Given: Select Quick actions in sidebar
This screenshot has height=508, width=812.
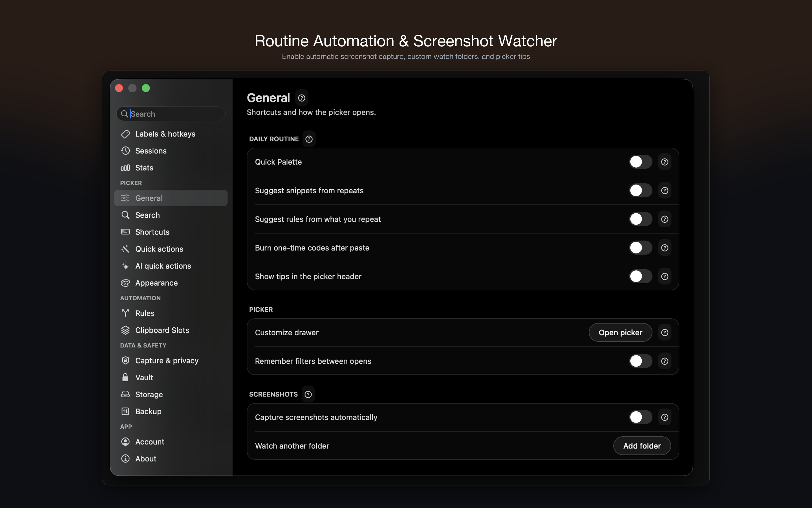Looking at the screenshot, I should tap(171, 249).
